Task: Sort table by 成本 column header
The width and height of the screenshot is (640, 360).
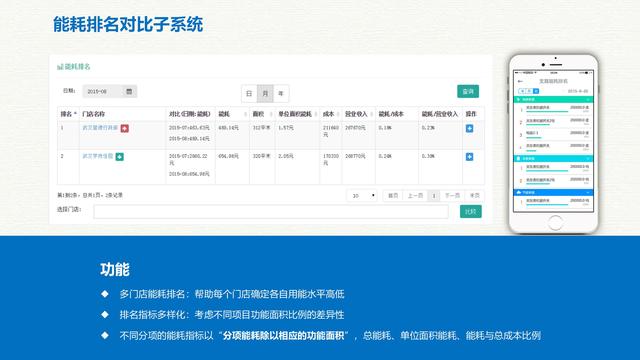Action: pos(331,114)
